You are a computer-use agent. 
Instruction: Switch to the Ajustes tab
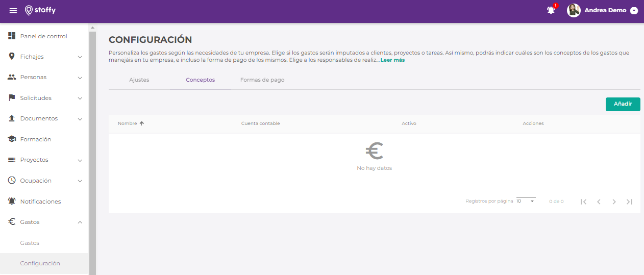click(x=139, y=80)
